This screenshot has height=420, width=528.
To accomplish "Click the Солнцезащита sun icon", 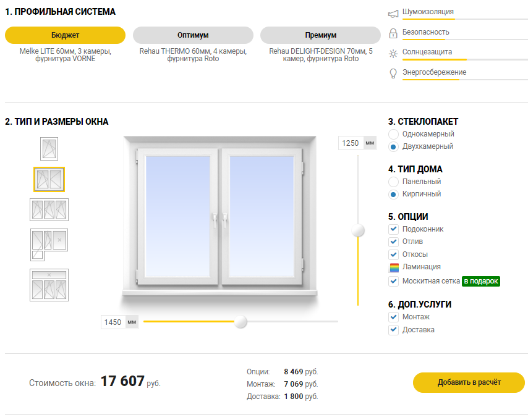I will tap(393, 53).
